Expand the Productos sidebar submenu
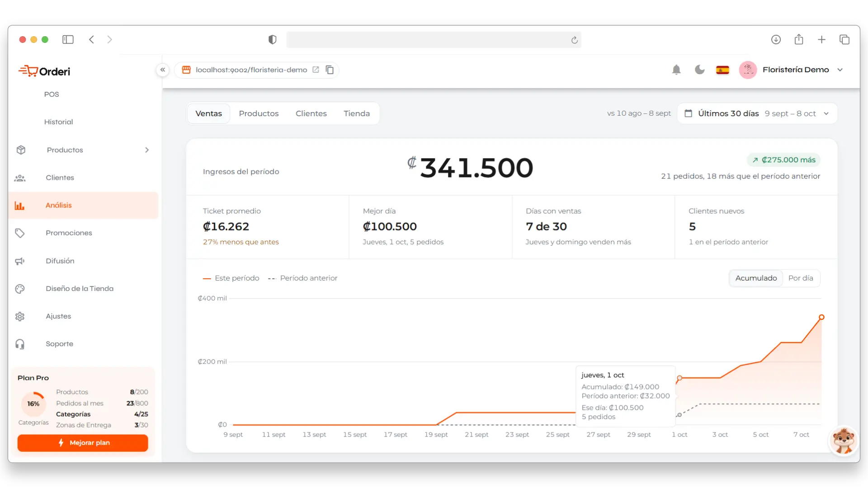 147,150
